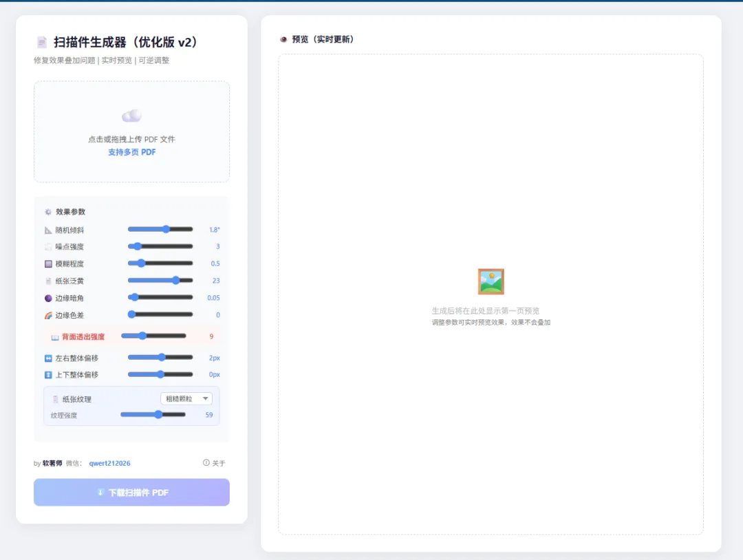743x560 pixels.
Task: Click the 23 yellowing value
Action: click(216, 281)
